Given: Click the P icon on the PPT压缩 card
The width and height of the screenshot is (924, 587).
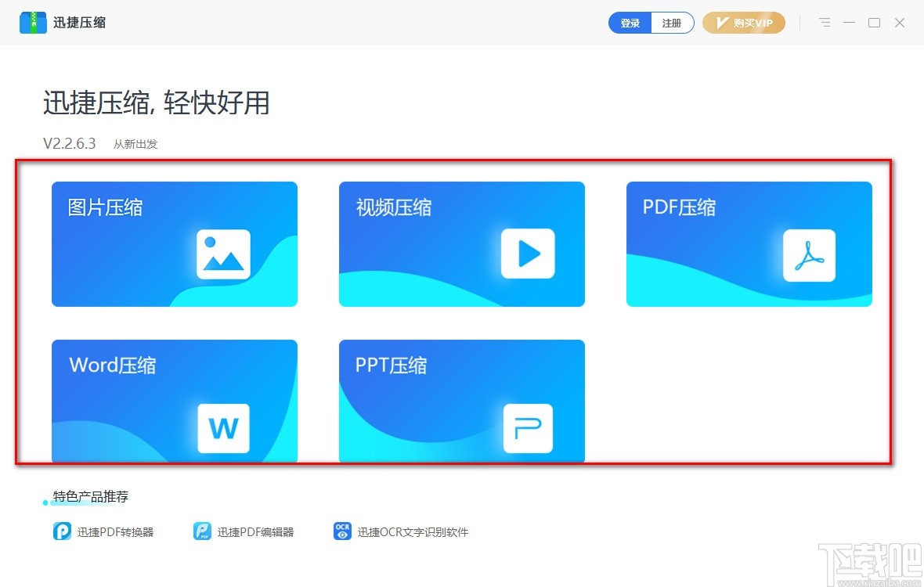Looking at the screenshot, I should (528, 428).
